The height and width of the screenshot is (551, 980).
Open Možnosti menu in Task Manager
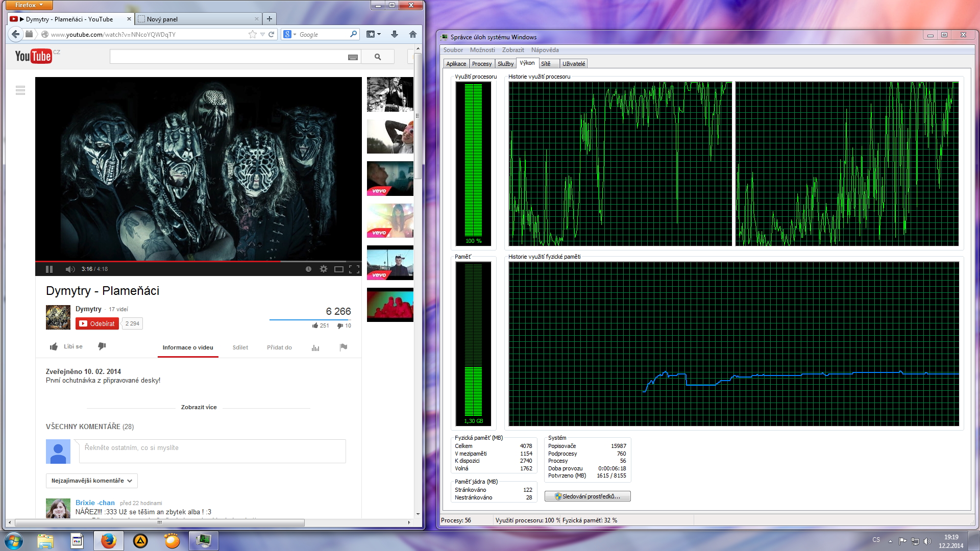pyautogui.click(x=482, y=50)
